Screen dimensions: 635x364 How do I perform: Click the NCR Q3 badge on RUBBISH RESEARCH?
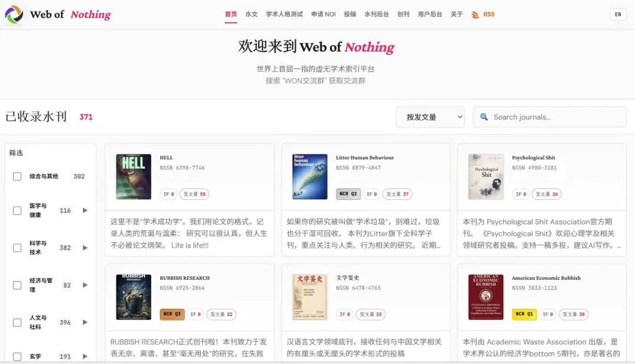pos(172,315)
